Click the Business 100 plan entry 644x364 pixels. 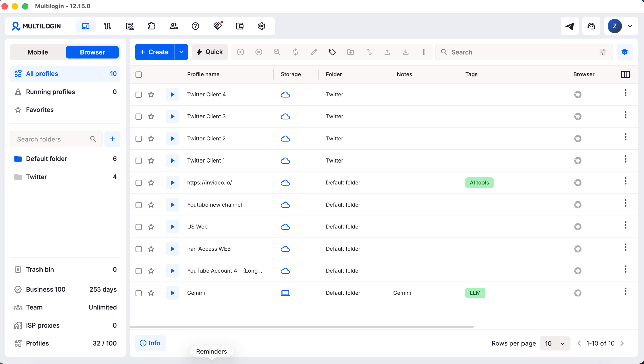click(x=65, y=290)
